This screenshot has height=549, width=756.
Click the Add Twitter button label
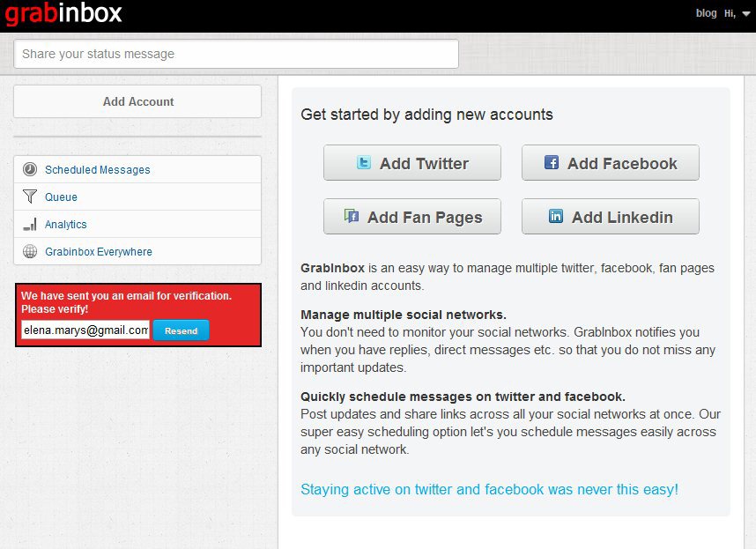coord(424,164)
